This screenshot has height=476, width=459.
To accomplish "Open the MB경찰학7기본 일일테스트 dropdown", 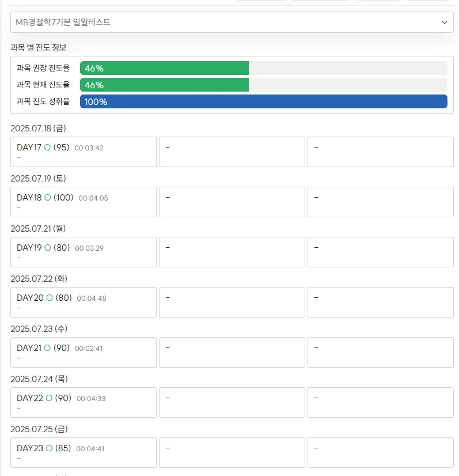I will [232, 22].
